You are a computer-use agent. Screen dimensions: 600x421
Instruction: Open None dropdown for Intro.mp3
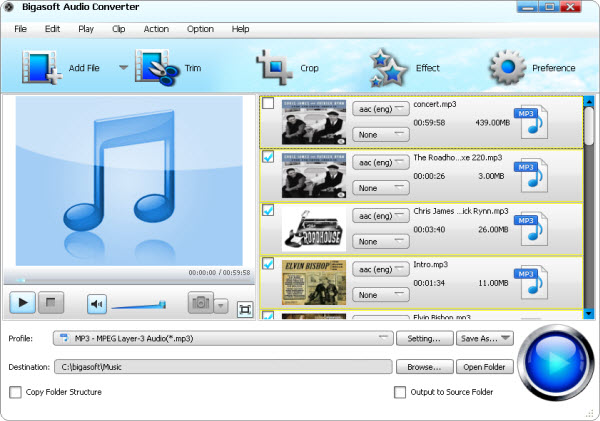tap(381, 295)
